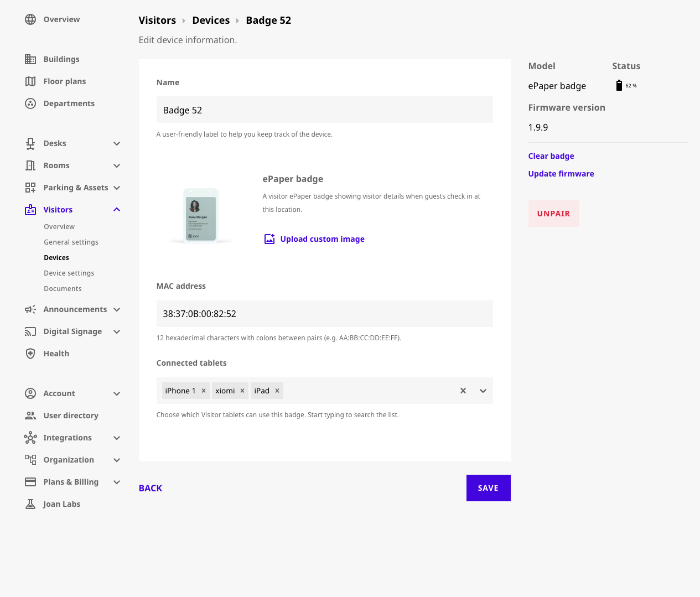Remove the xiomi tablet tag
700x597 pixels.
[242, 391]
